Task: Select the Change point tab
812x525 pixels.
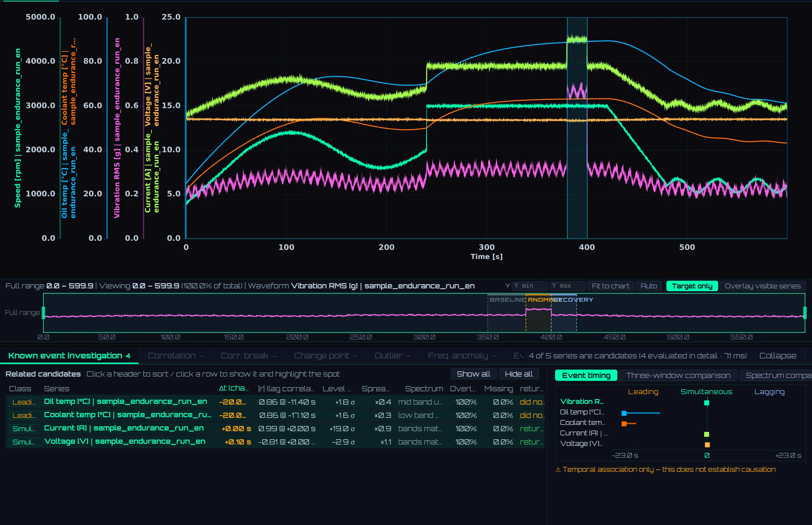Action: click(325, 356)
